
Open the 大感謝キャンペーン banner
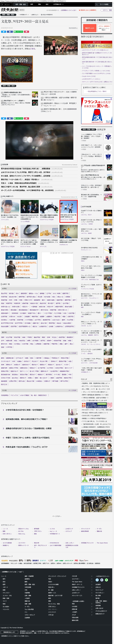coord(97,44)
